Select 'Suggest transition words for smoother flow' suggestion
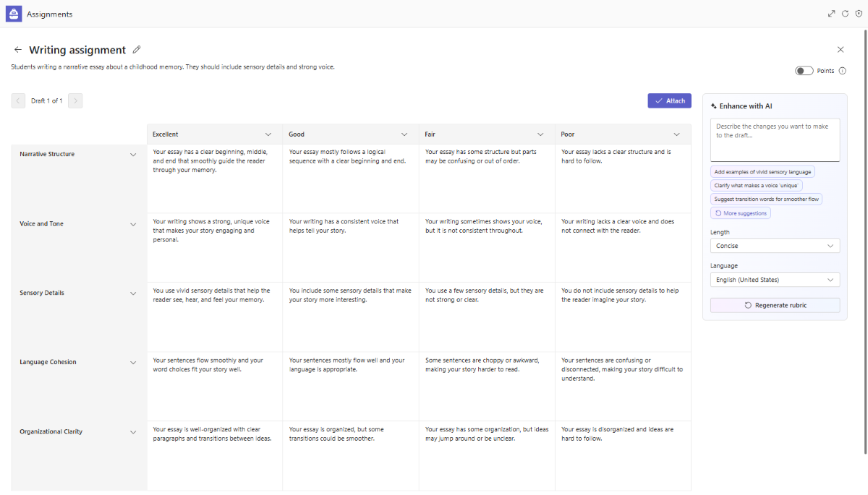 tap(766, 199)
